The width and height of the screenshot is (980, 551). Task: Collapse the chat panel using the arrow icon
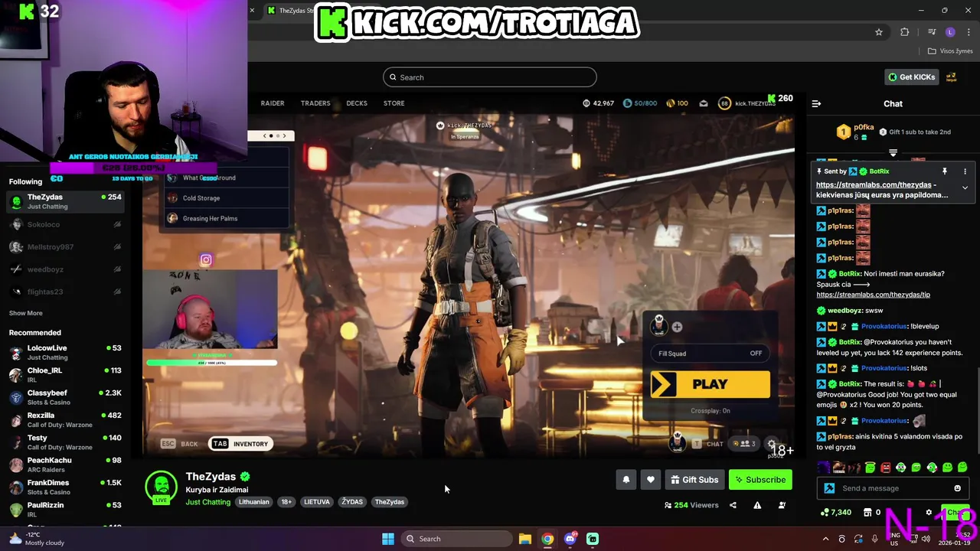pos(816,103)
